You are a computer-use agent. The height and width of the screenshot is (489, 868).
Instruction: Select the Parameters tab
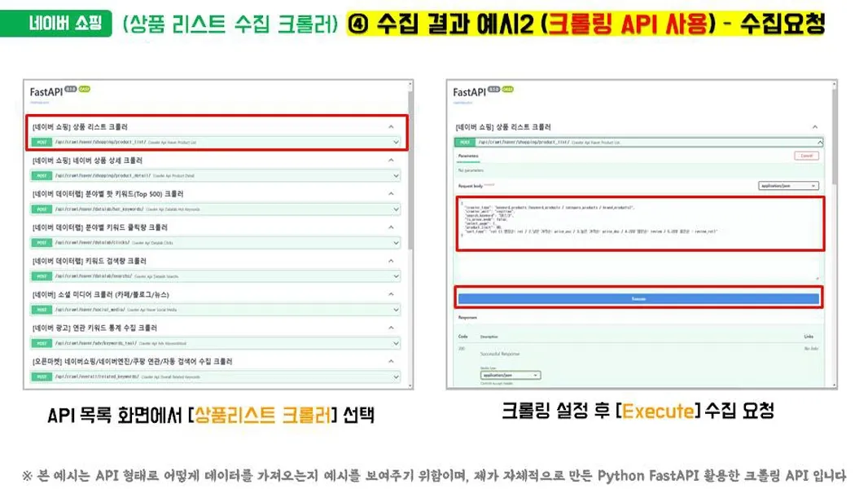pos(468,156)
